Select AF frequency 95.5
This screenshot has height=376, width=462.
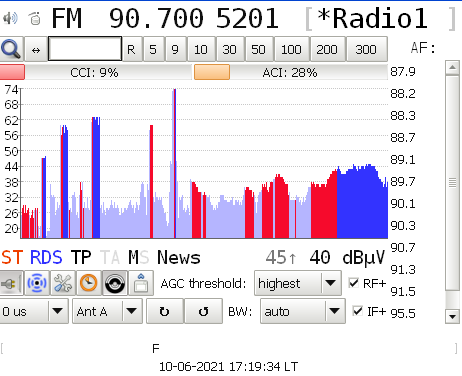403,313
